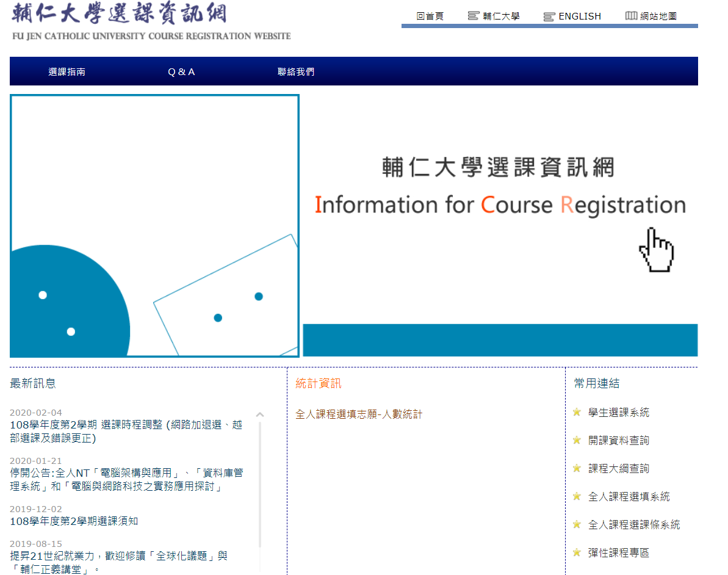Viewport: 728px width, 575px height.
Task: Open the 108學年度第2學期 選課時程調整 news
Action: coord(126,431)
